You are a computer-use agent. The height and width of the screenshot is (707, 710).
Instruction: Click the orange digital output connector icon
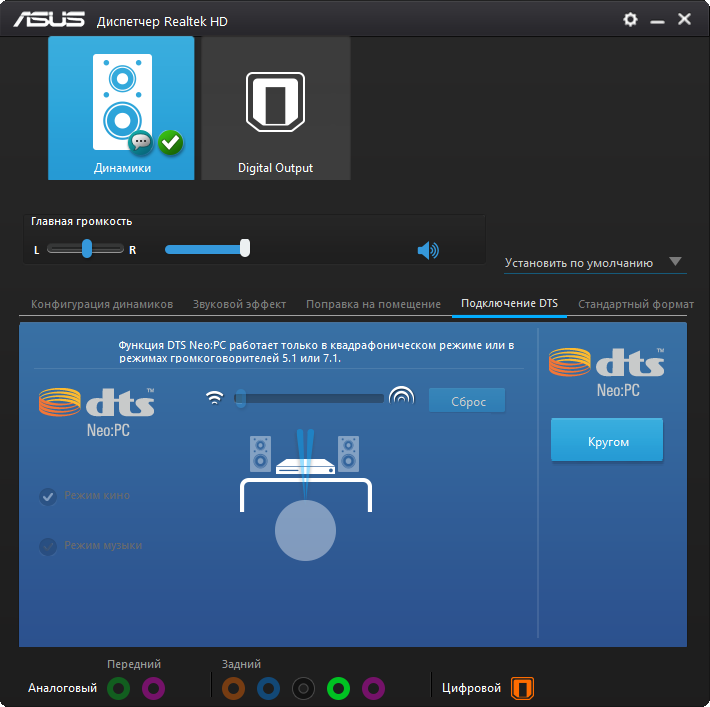point(522,688)
